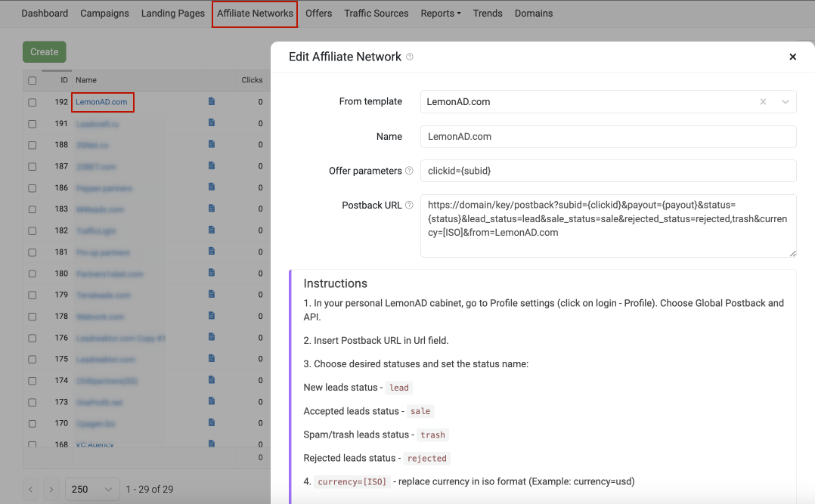
Task: Switch to Affiliate Networks section
Action: coord(255,14)
